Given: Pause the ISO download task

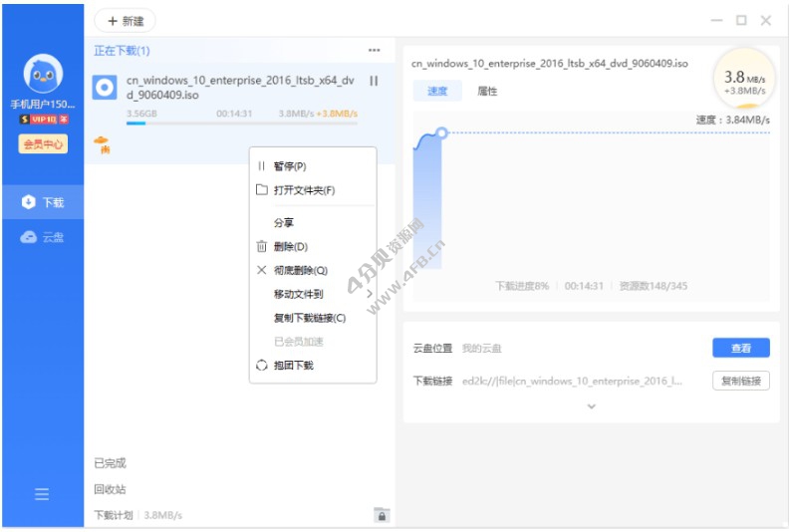Looking at the screenshot, I should [x=374, y=81].
